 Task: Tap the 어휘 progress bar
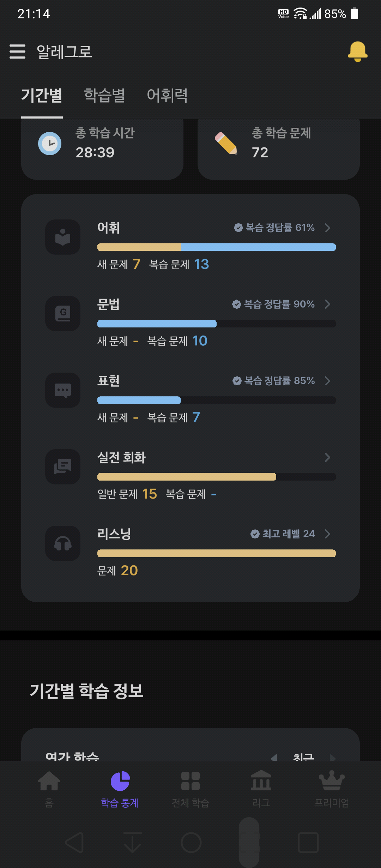[217, 247]
